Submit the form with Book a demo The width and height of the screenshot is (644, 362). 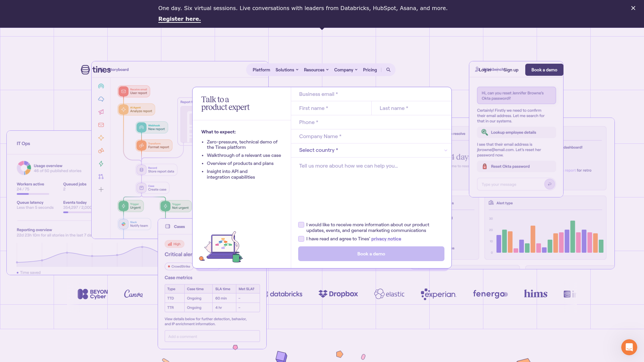coord(371,254)
